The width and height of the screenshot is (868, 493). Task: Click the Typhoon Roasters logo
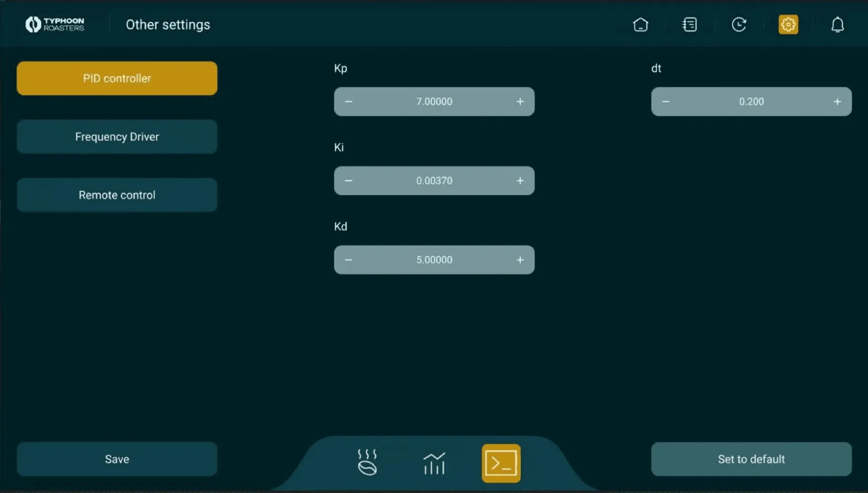(x=55, y=24)
